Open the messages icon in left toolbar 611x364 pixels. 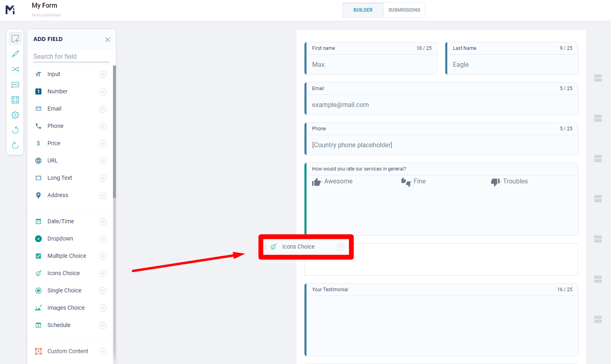pos(15,84)
